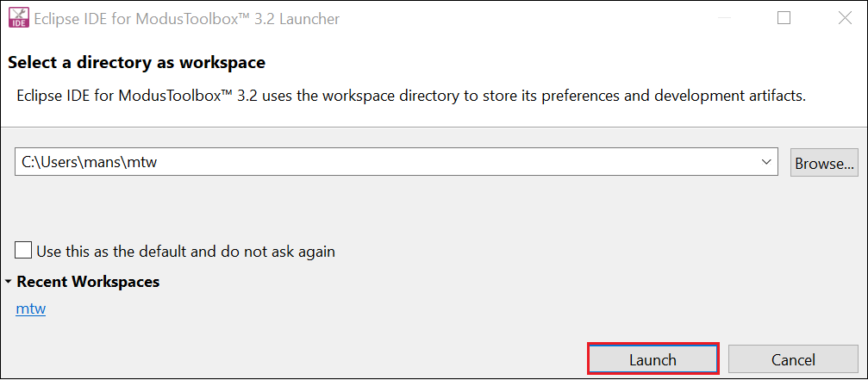Click the workspace description sentence
Viewport: 868px width, 380px height.
coord(411,96)
